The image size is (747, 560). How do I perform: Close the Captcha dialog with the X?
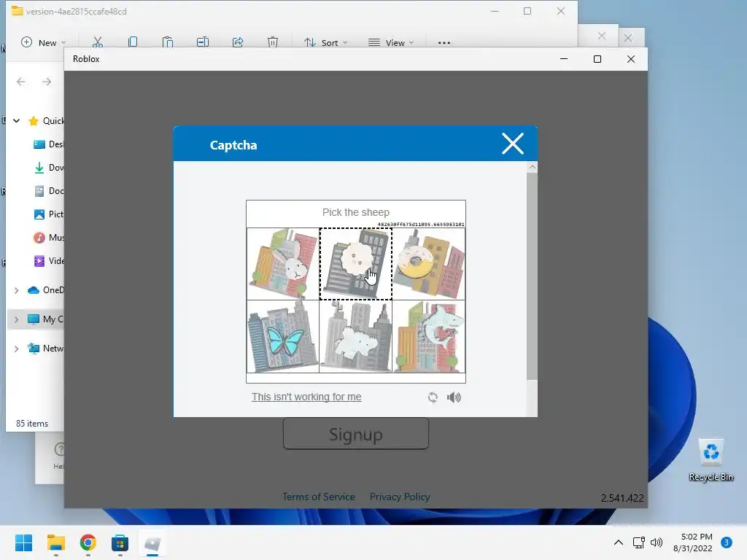[x=513, y=144]
